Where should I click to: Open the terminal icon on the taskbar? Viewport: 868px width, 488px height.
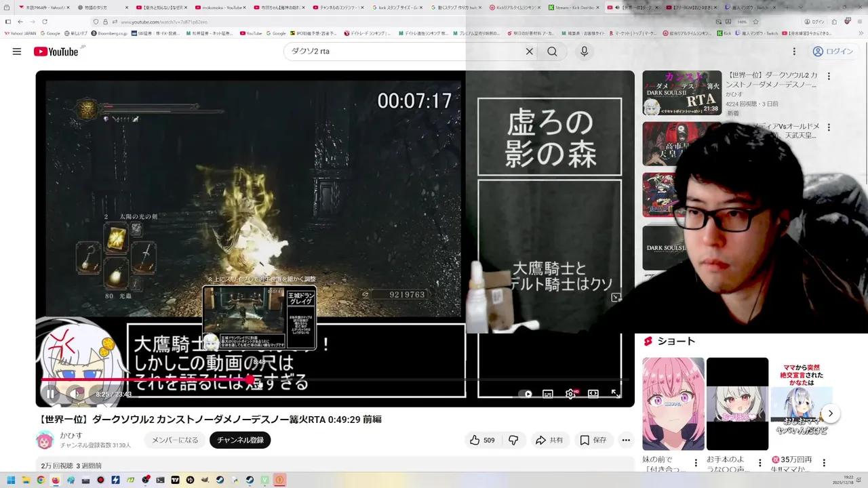tap(160, 480)
